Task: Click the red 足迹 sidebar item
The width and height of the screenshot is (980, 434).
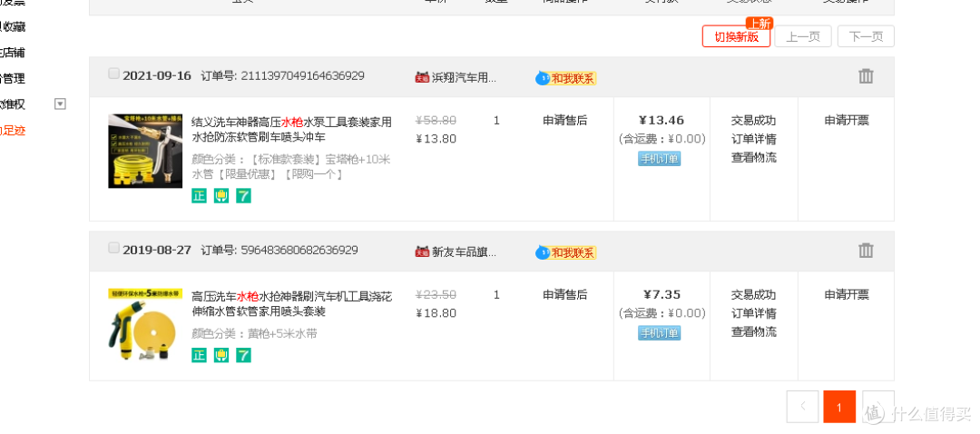Action: 13,131
